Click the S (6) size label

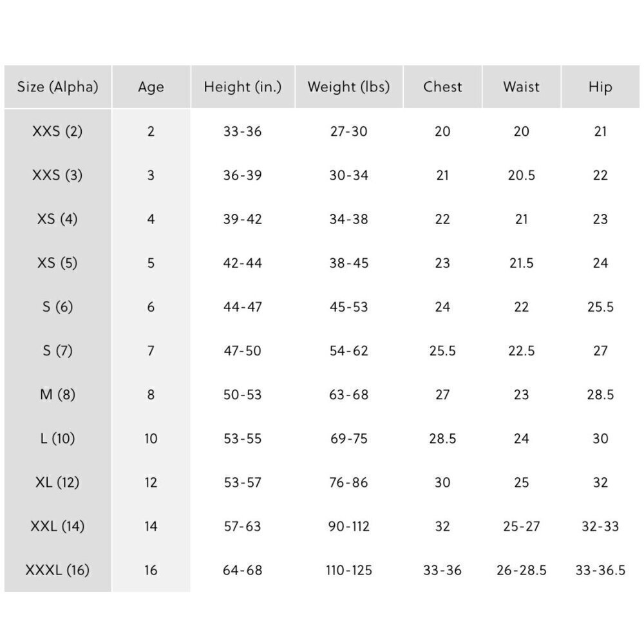point(57,307)
